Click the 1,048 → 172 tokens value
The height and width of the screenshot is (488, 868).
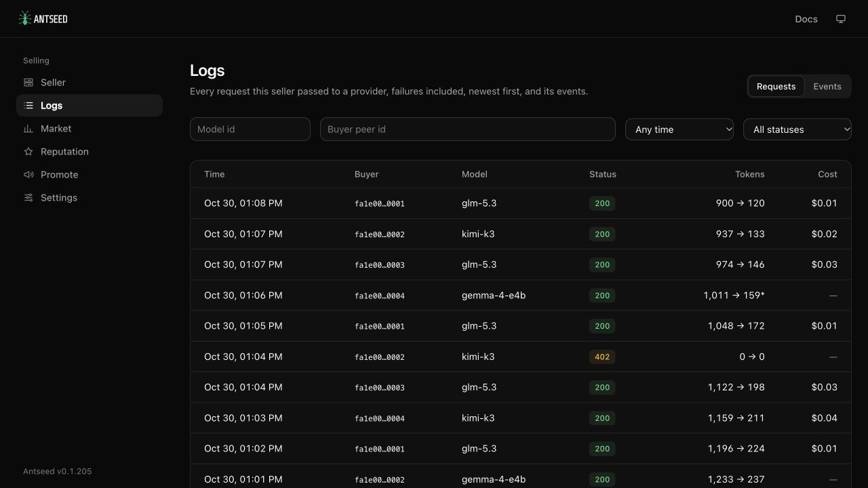(736, 326)
